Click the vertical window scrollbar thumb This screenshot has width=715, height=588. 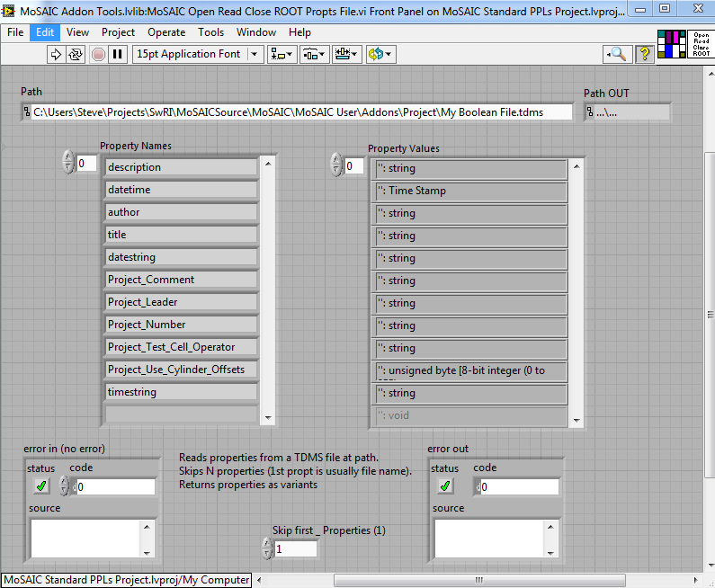pos(710,315)
